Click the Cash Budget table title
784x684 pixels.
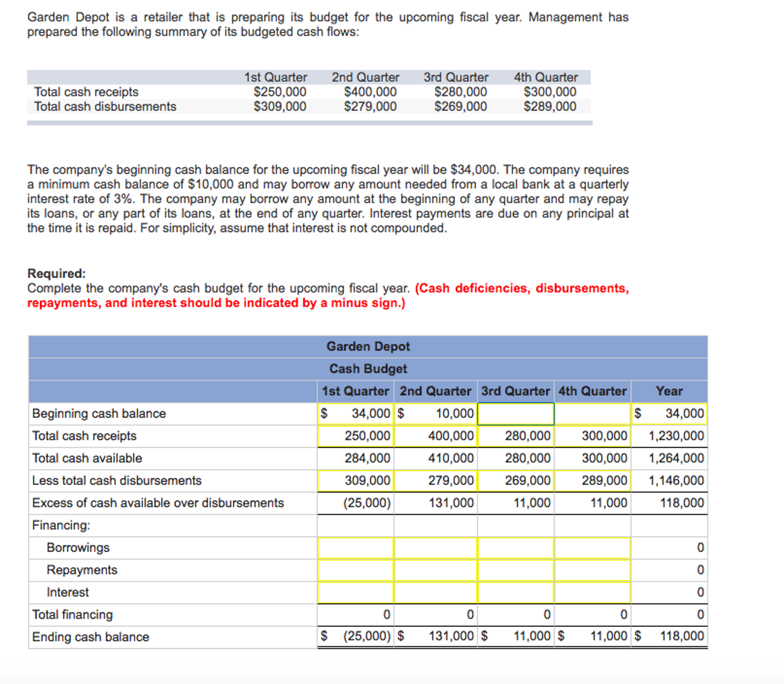click(x=368, y=369)
